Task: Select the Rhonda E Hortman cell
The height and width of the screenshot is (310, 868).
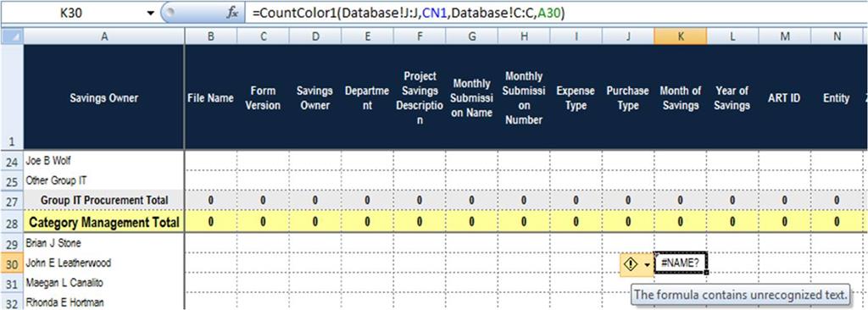Action: pyautogui.click(x=104, y=302)
